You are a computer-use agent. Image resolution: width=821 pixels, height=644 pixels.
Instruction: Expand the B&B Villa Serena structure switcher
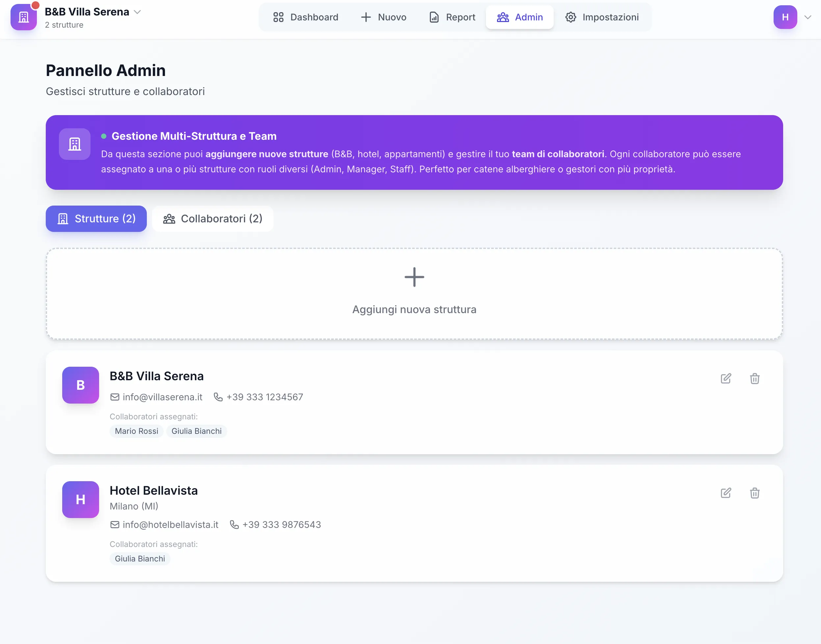click(137, 12)
